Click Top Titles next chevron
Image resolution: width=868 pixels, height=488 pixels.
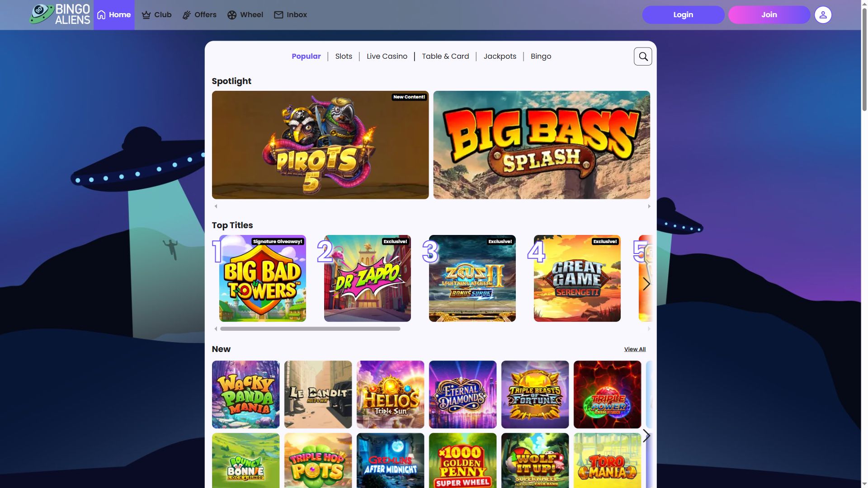(646, 284)
